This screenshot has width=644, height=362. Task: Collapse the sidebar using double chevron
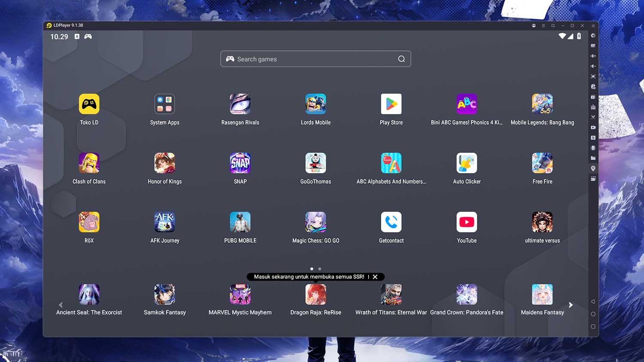pos(593,25)
